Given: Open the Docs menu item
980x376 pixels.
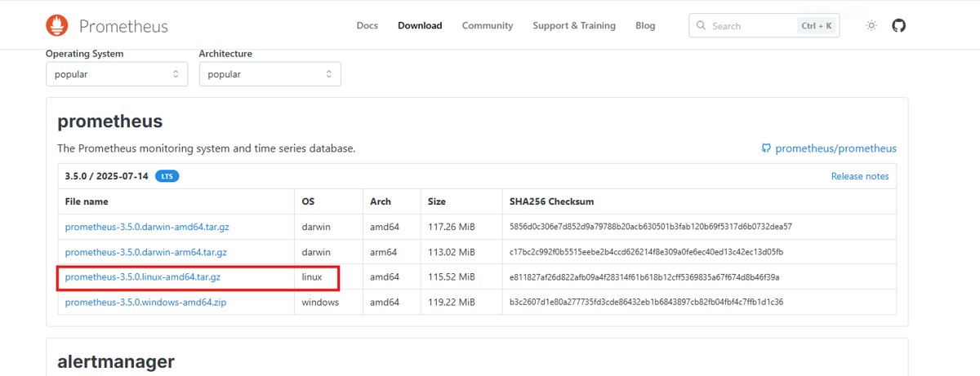Looking at the screenshot, I should (367, 26).
